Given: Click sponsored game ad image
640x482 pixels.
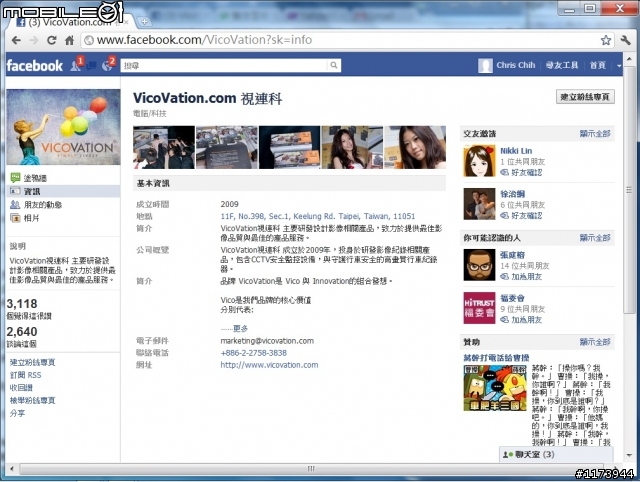Looking at the screenshot, I should 495,388.
